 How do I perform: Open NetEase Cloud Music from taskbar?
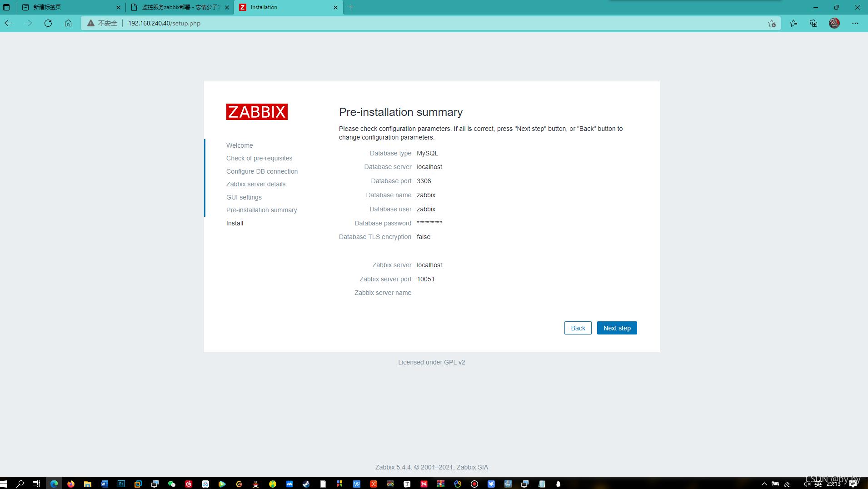click(189, 484)
